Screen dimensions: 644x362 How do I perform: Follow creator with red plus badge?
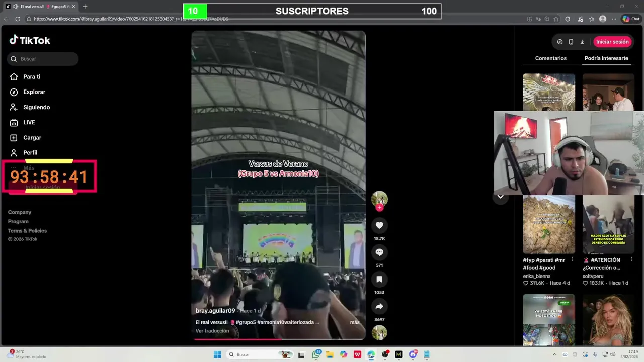379,207
